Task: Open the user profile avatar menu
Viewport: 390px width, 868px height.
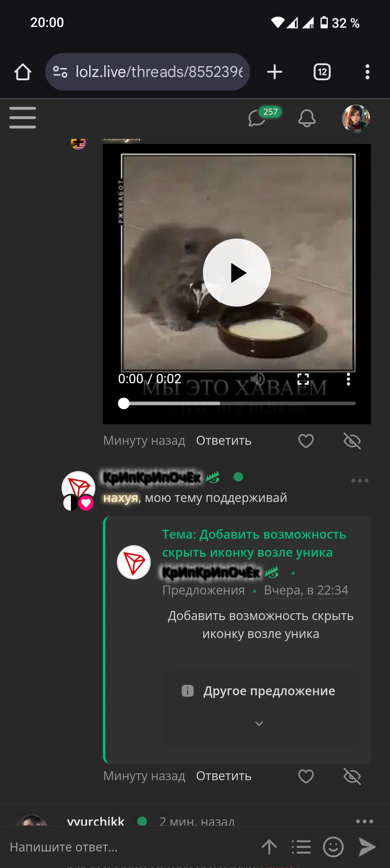Action: pyautogui.click(x=356, y=118)
